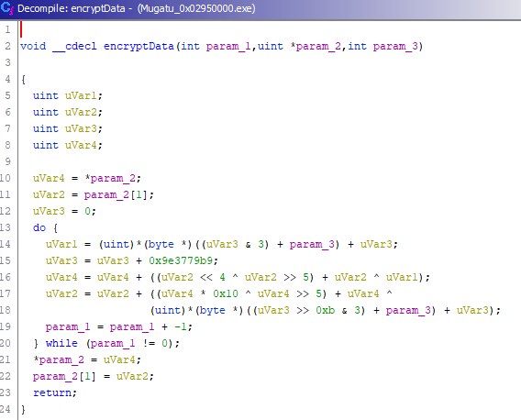Click param_3 in function signature
Screen dimensions: 521x420
tap(395, 46)
